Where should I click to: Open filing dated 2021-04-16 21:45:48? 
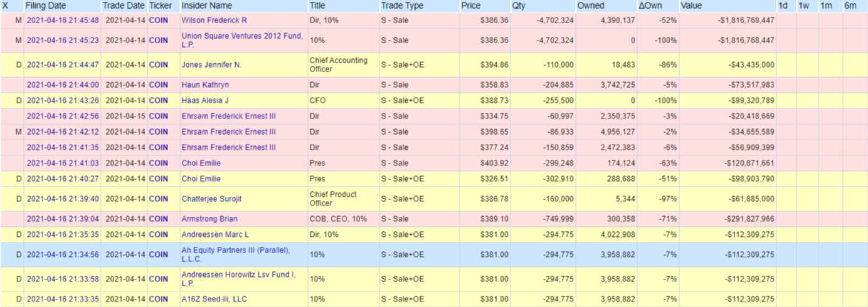pos(63,20)
